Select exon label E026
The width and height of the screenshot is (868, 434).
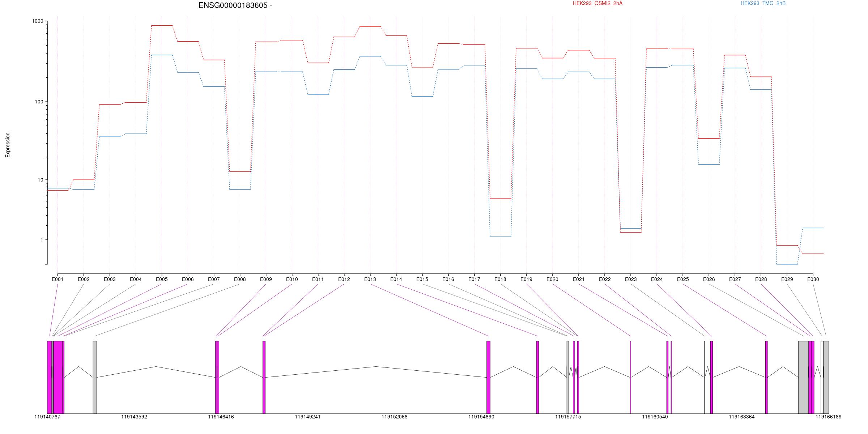pyautogui.click(x=709, y=279)
